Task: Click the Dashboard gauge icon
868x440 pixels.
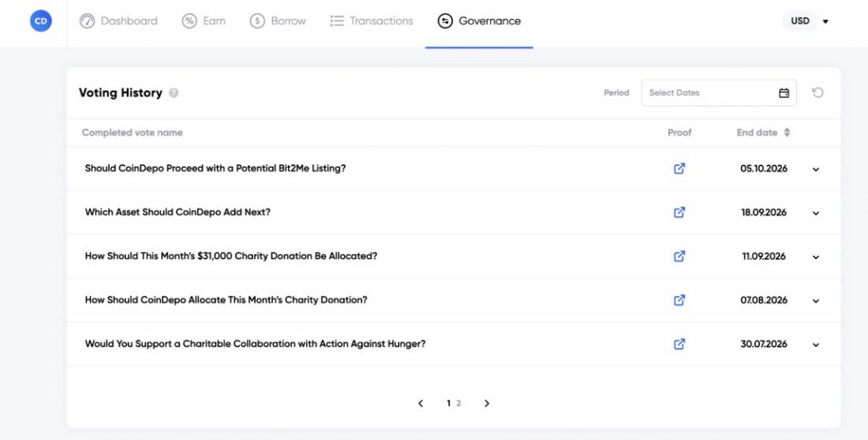Action: [x=87, y=21]
